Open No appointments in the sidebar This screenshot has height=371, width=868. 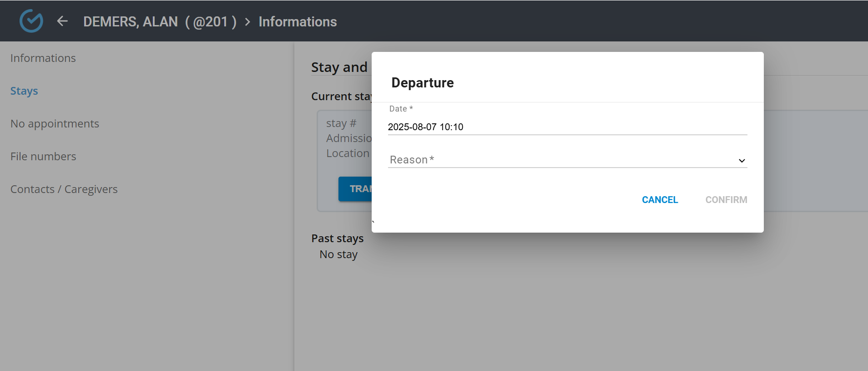(x=55, y=124)
